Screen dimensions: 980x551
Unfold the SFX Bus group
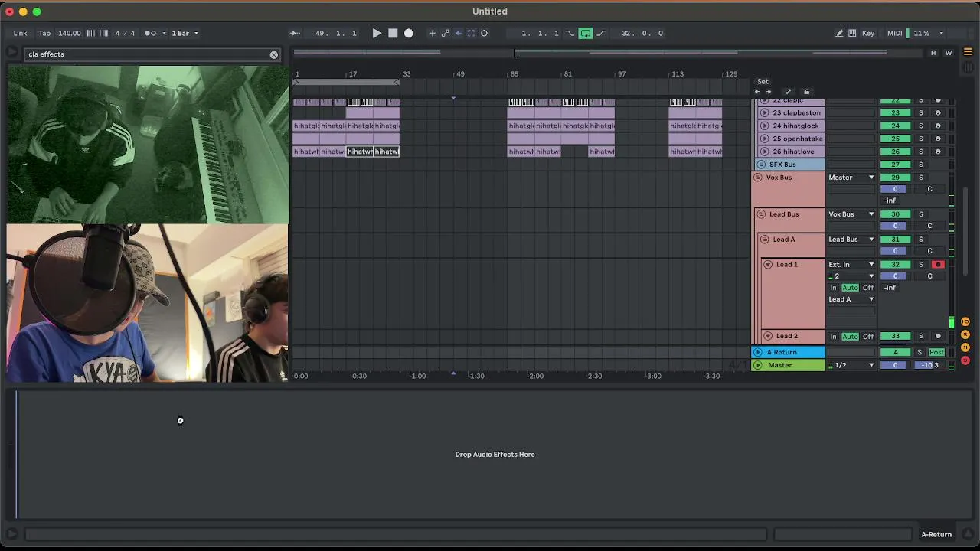(x=761, y=165)
